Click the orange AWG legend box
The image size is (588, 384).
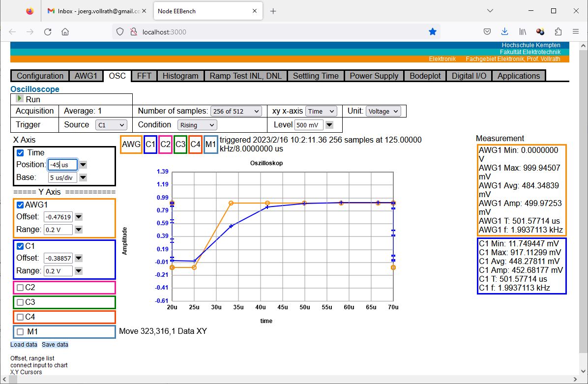click(131, 144)
